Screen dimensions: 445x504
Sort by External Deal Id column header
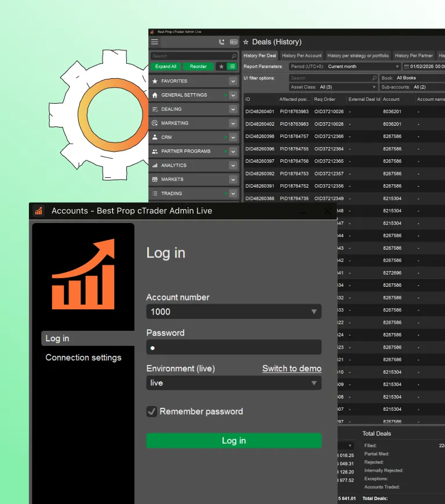point(364,99)
